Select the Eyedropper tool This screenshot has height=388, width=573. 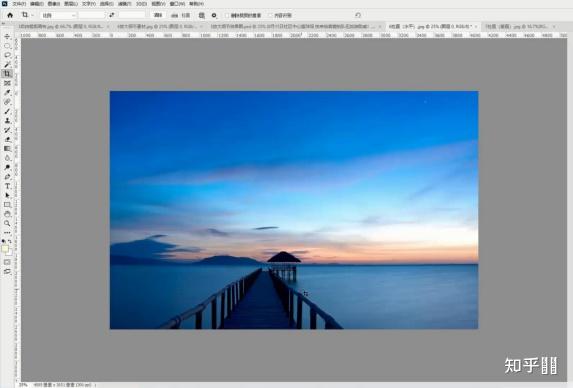pyautogui.click(x=7, y=92)
